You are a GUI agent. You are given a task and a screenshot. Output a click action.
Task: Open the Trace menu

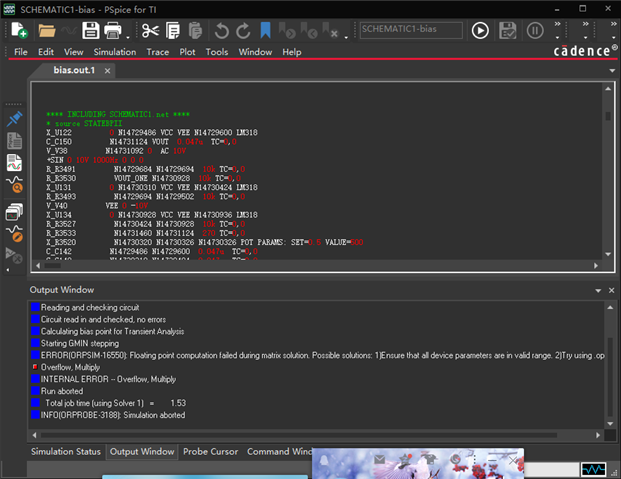click(158, 52)
